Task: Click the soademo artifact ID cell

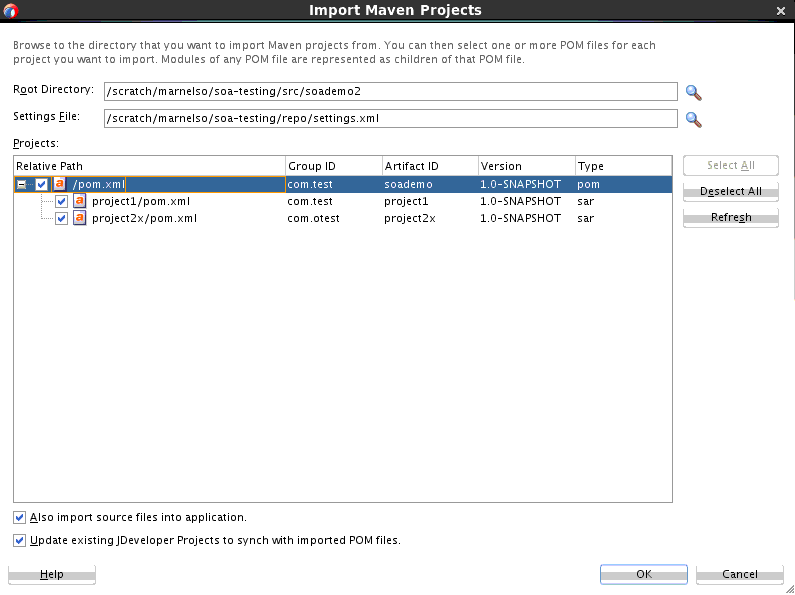Action: tap(408, 184)
